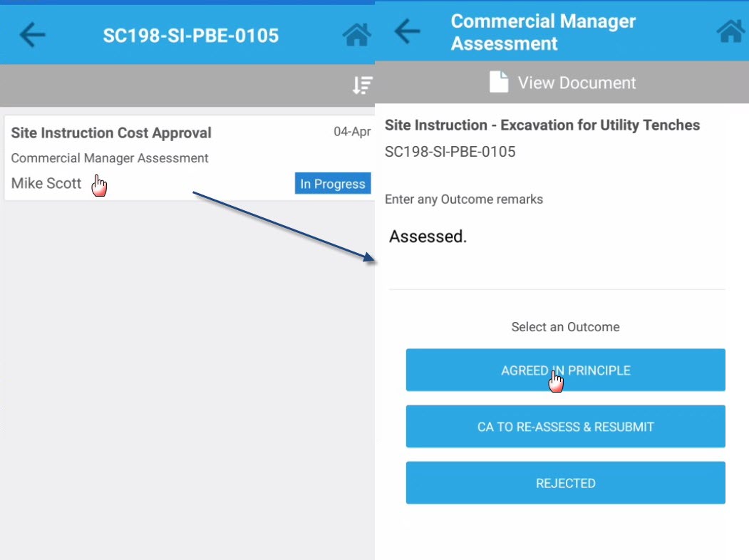749x560 pixels.
Task: Click the document icon beside View Document
Action: [499, 82]
